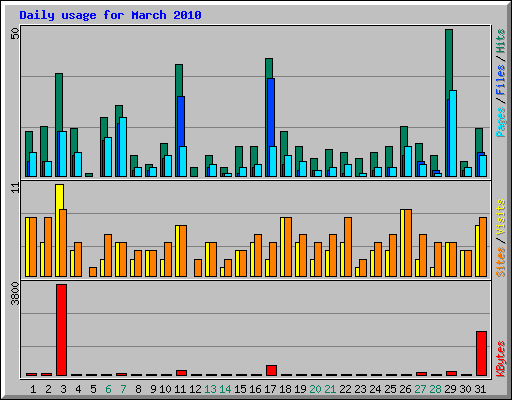This screenshot has width=512, height=400.
Task: Click the red KBytes bar for day 31
Action: [x=481, y=353]
